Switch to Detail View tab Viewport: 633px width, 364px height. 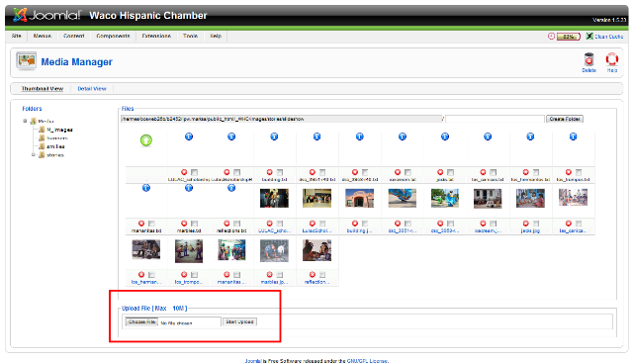click(x=92, y=88)
